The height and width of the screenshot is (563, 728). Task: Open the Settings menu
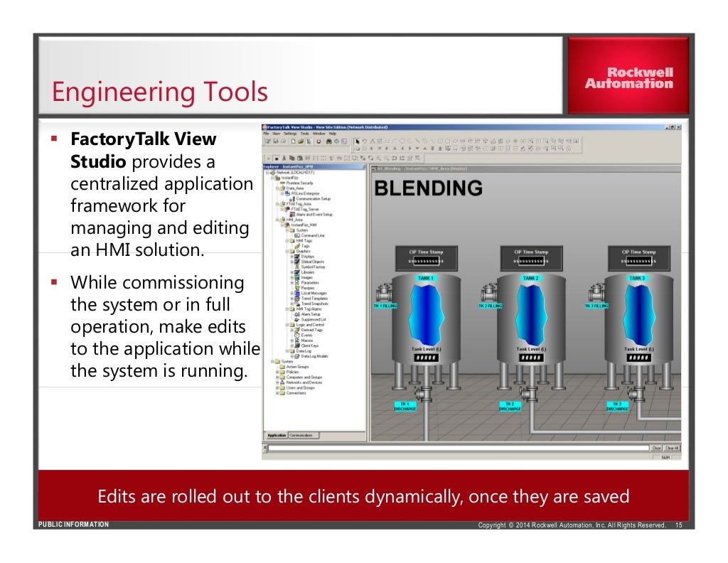[290, 134]
